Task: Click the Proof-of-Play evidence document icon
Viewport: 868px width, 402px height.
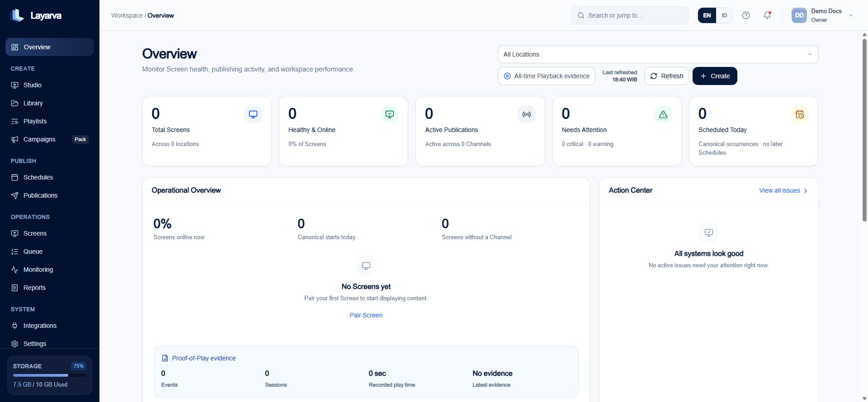Action: 165,358
